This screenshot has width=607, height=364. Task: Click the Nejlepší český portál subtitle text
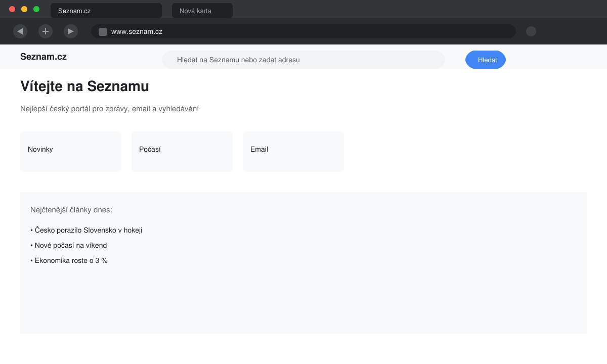click(110, 109)
